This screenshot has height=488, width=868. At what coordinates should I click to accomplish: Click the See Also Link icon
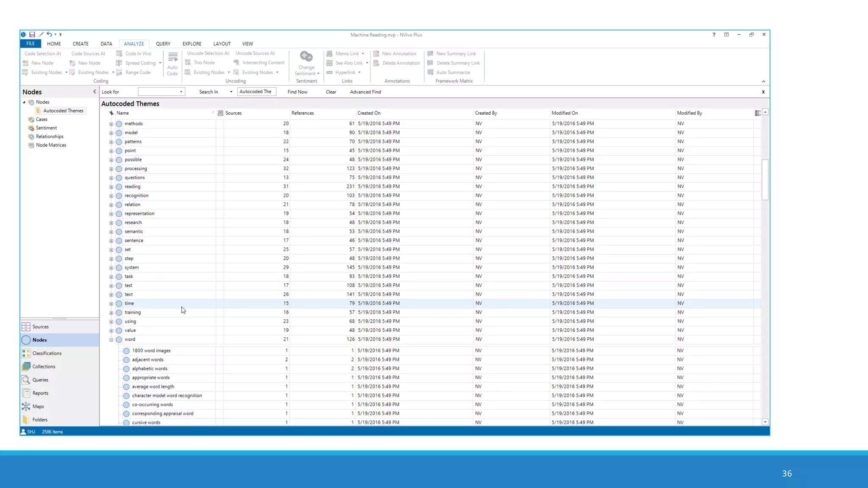click(x=329, y=63)
